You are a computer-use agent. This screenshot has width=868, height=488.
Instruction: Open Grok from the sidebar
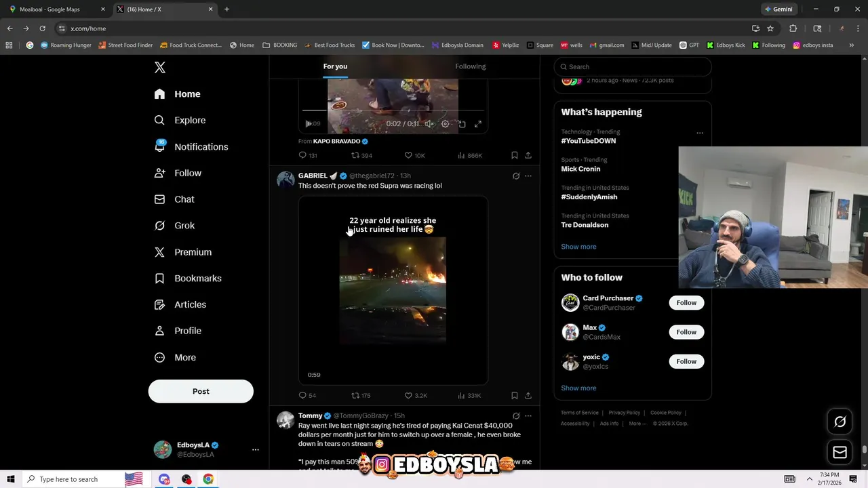tap(175, 226)
